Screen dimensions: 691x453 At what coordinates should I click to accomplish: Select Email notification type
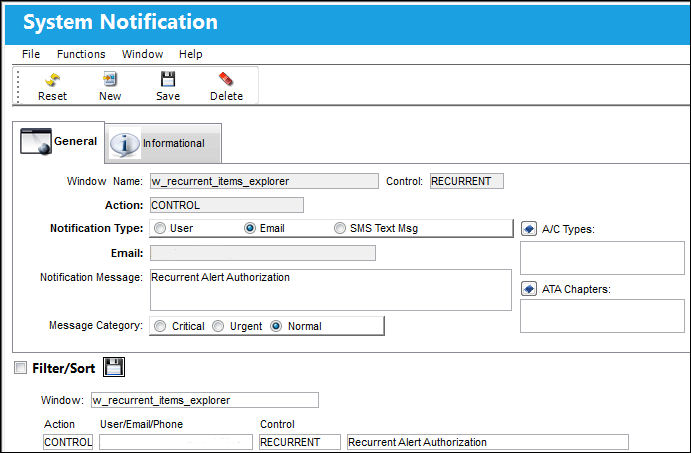pos(250,228)
